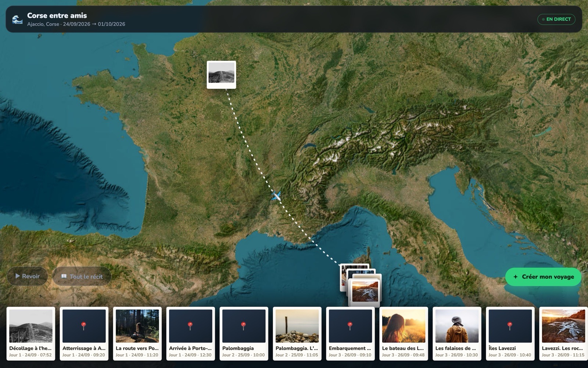The image size is (588, 368).
Task: Click the Corse entre amis title
Action: click(57, 15)
